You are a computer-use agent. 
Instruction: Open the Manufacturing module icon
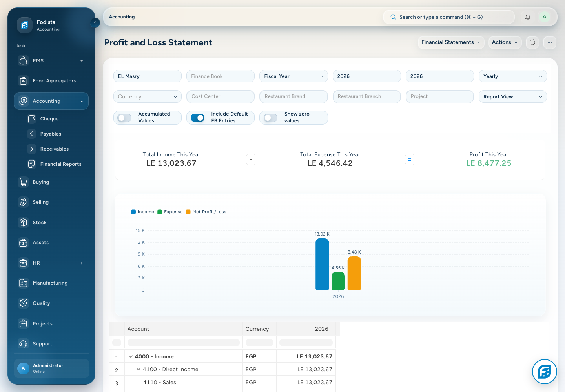pyautogui.click(x=24, y=283)
